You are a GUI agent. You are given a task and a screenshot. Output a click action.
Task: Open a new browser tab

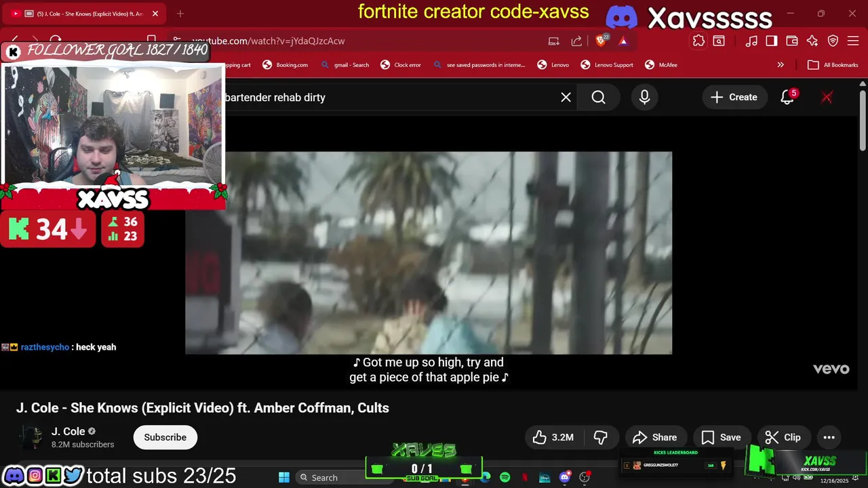(180, 14)
